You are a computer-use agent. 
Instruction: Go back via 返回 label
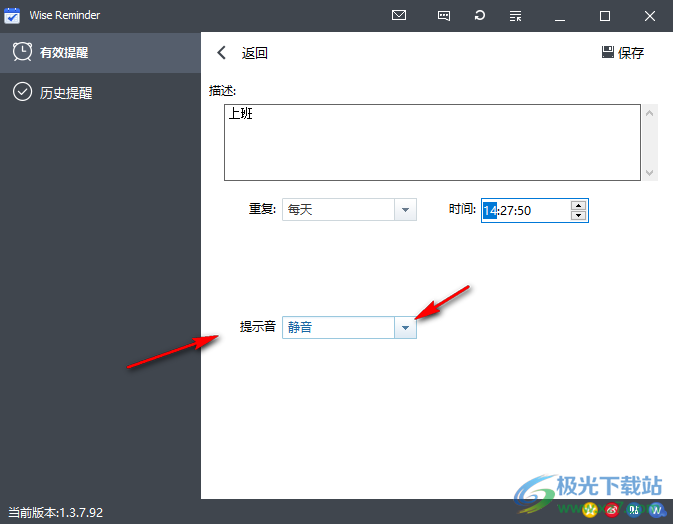255,53
